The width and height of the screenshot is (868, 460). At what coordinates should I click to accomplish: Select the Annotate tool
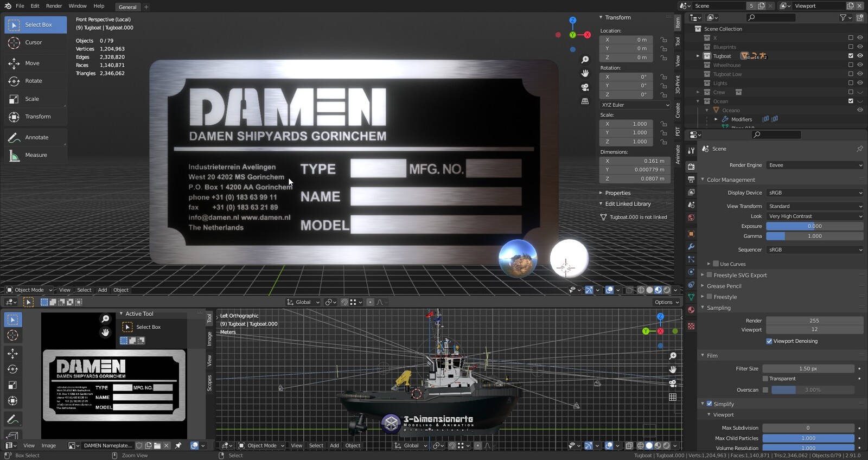[x=35, y=137]
